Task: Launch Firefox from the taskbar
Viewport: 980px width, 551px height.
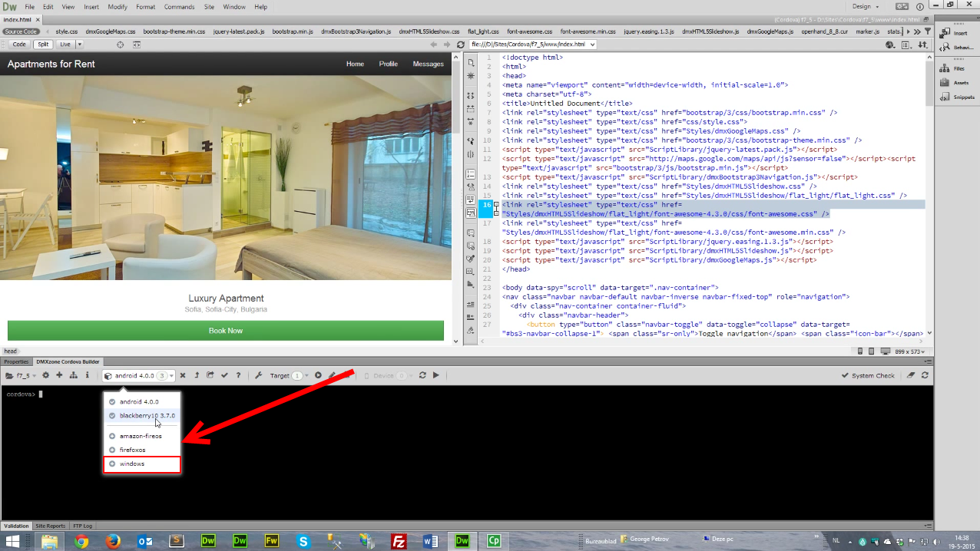Action: (113, 541)
